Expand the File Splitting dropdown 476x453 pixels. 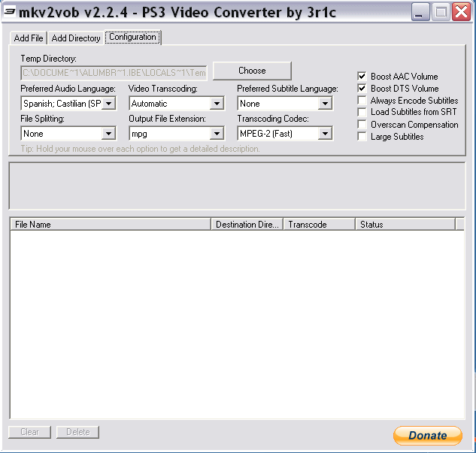[68, 134]
